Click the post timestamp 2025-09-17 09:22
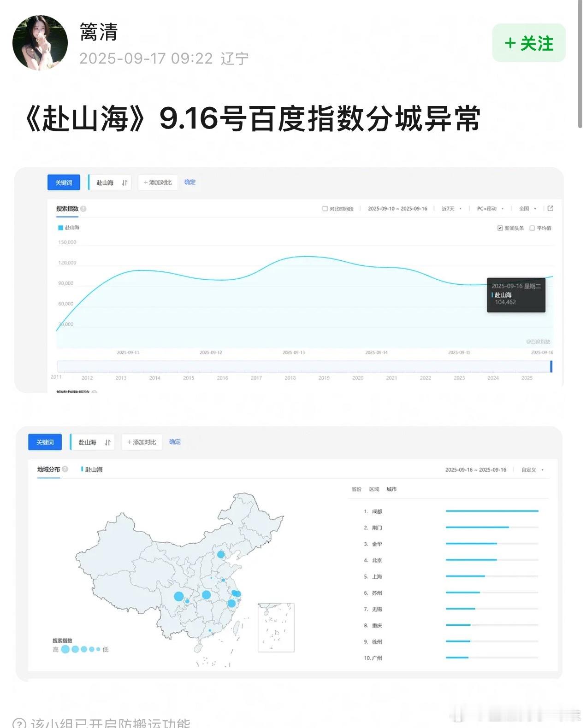Screen dimensions: 586x728 (x=146, y=59)
